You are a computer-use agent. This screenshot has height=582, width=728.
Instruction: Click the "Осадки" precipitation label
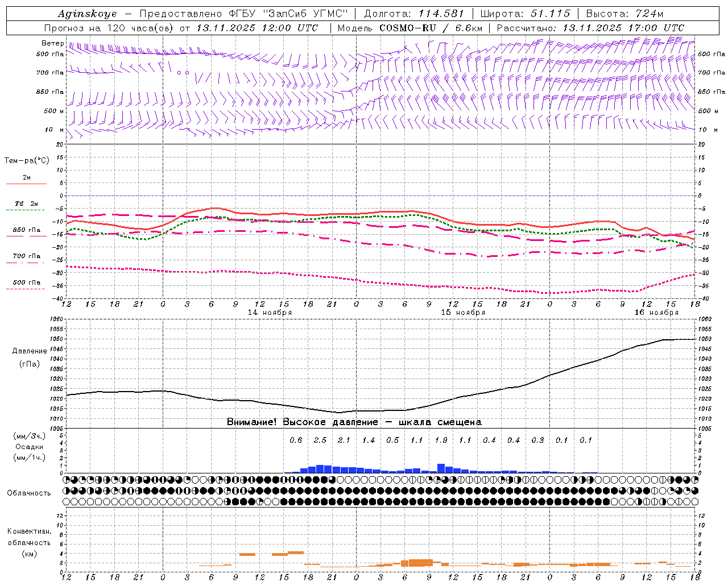pyautogui.click(x=30, y=447)
